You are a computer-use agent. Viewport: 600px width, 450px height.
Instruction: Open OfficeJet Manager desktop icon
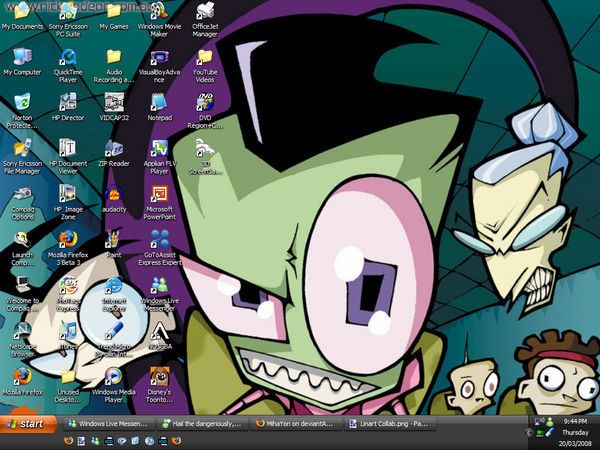pyautogui.click(x=205, y=20)
